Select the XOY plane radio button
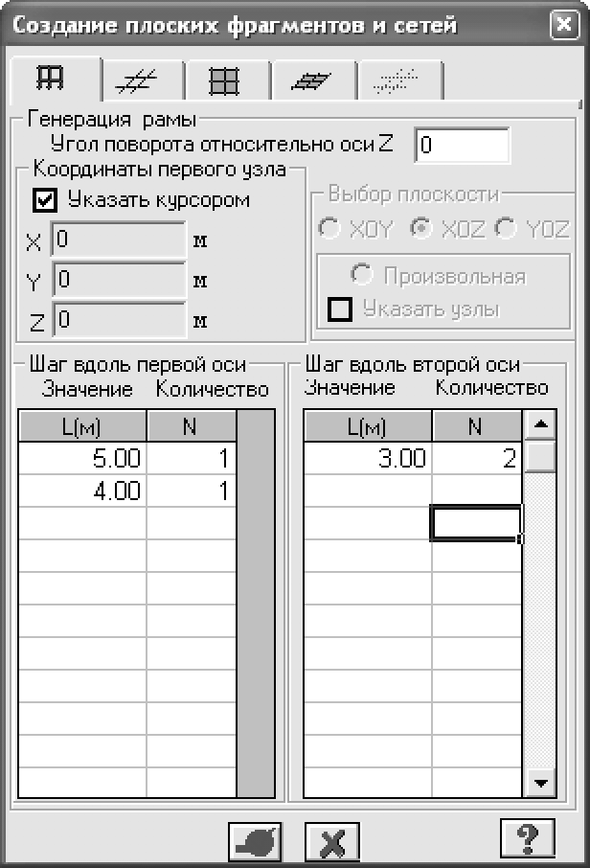The image size is (590, 868). [x=329, y=230]
